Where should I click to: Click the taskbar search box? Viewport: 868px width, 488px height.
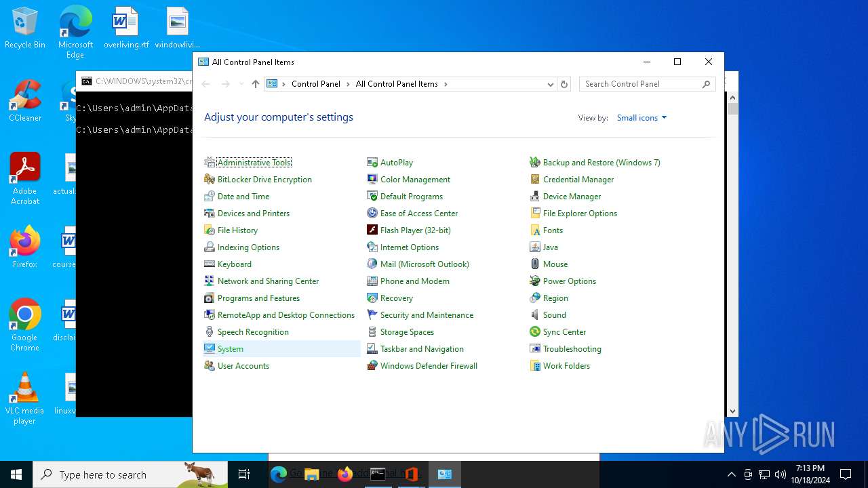click(130, 474)
